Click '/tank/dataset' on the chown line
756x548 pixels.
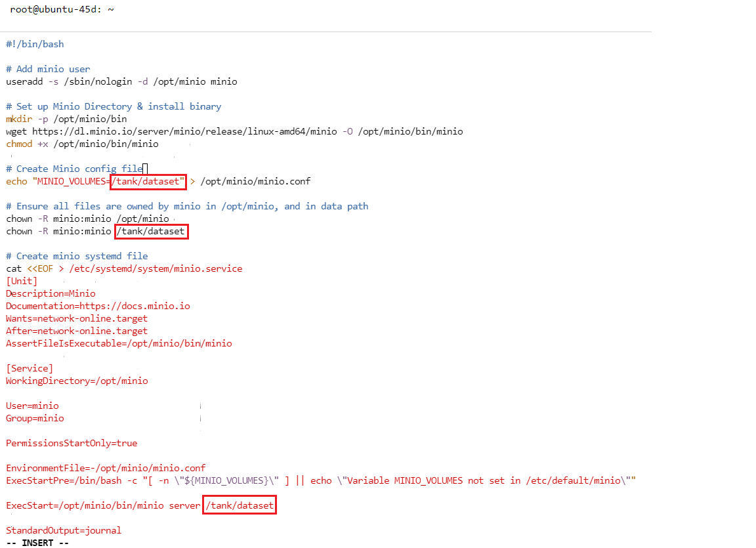click(151, 232)
